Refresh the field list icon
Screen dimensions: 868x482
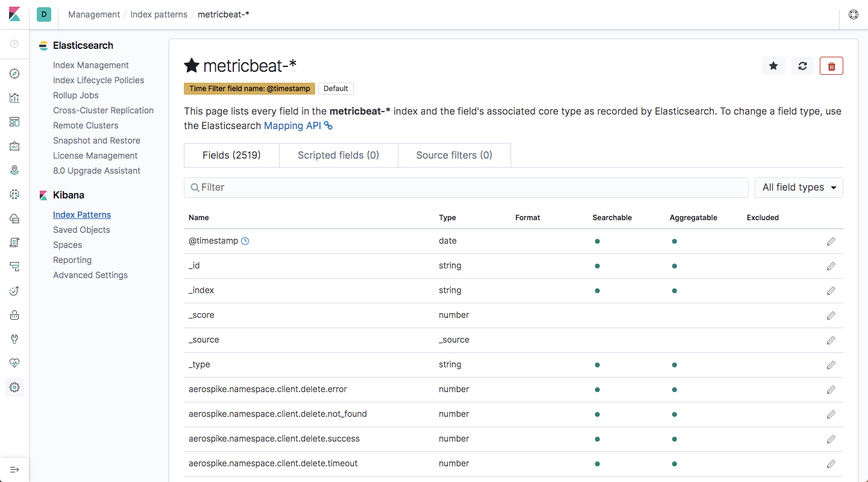pyautogui.click(x=802, y=66)
